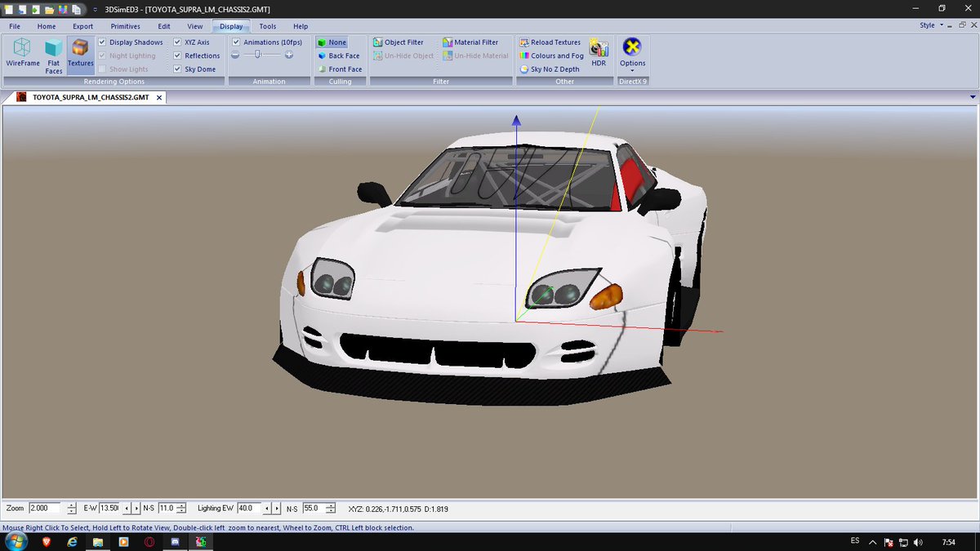Toggle HDR rendering

pyautogui.click(x=599, y=53)
